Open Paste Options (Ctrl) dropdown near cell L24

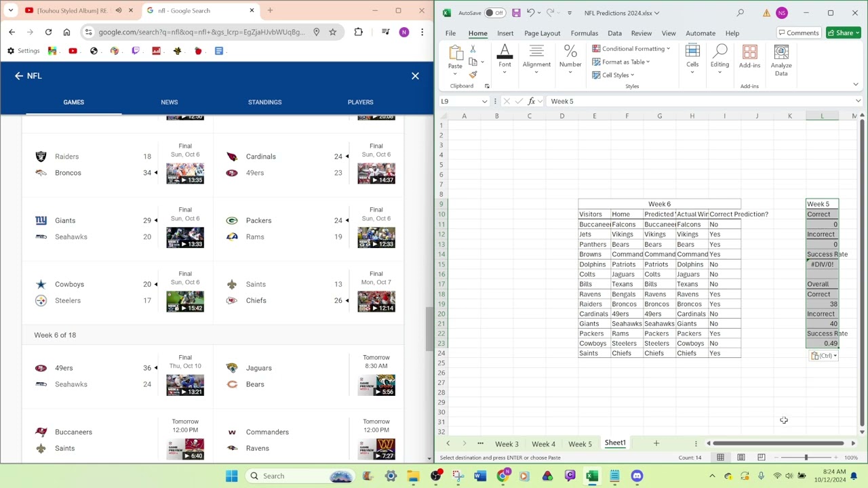pos(824,356)
